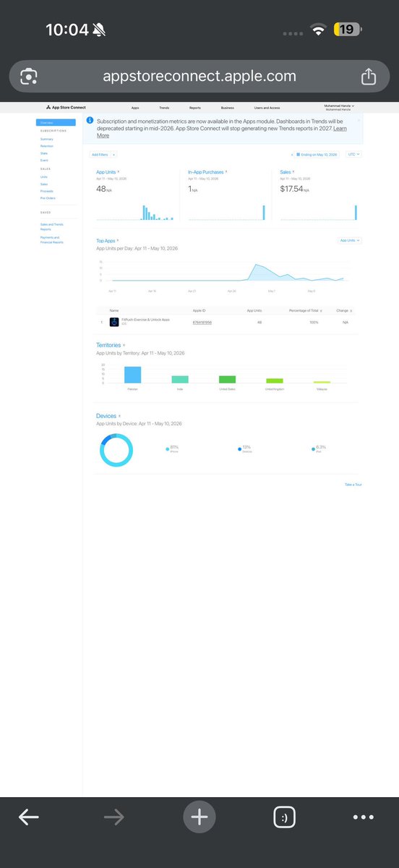399x868 pixels.
Task: Click the calendar icon beside Ending on May 10
Action: point(298,154)
